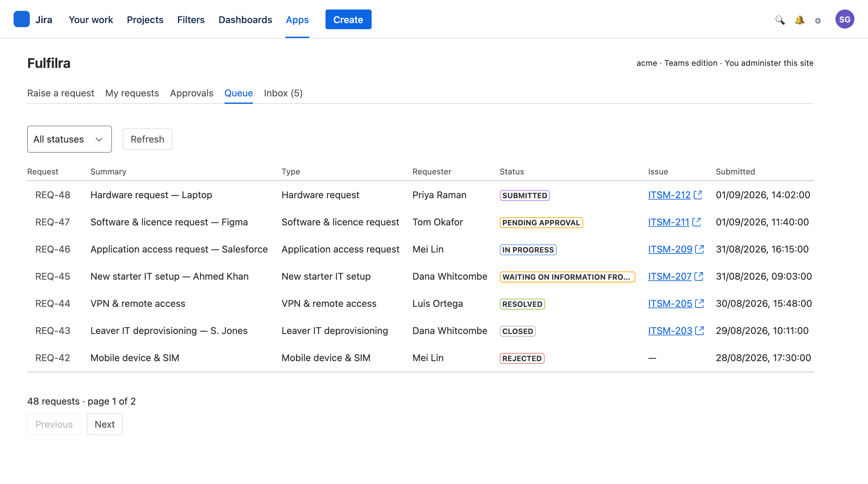Viewport: 868px width, 484px height.
Task: Click the external link icon beside ITSM-212
Action: click(x=698, y=195)
